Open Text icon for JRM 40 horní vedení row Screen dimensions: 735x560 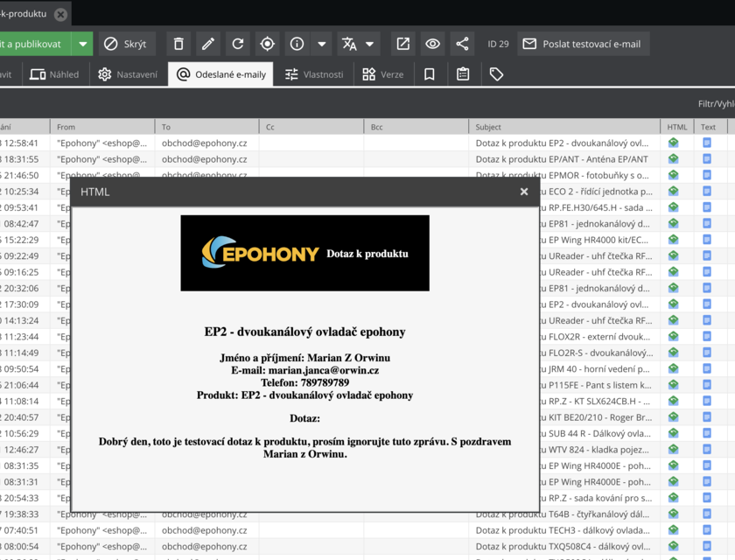[707, 368]
